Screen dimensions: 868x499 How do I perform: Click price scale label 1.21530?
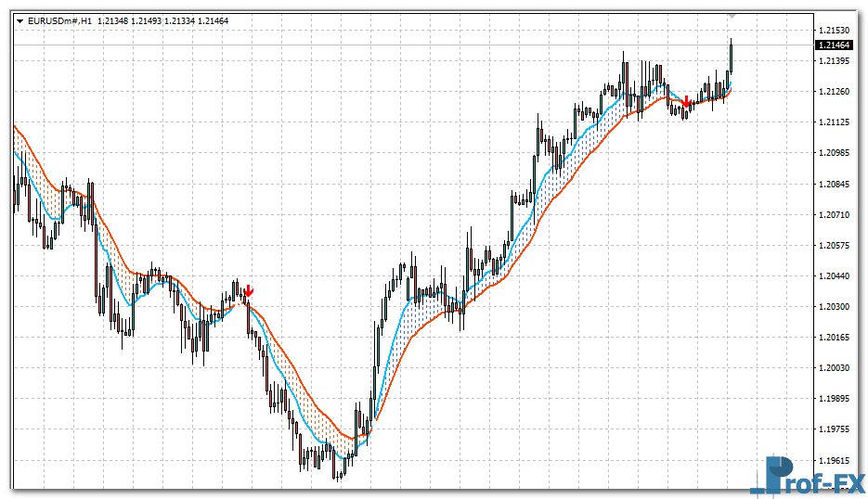pyautogui.click(x=835, y=31)
